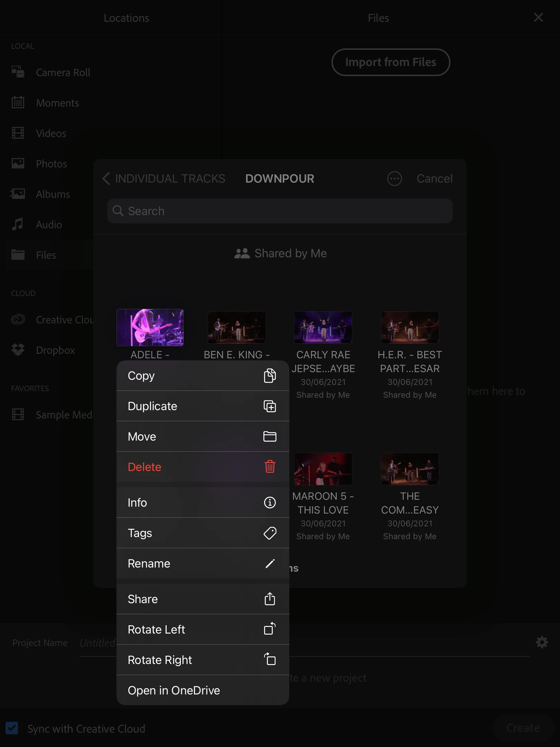Choose Share in the context menu
This screenshot has height=747, width=560.
click(203, 599)
